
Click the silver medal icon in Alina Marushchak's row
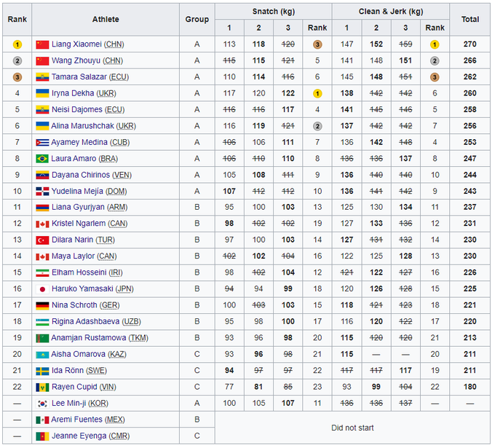click(x=317, y=126)
